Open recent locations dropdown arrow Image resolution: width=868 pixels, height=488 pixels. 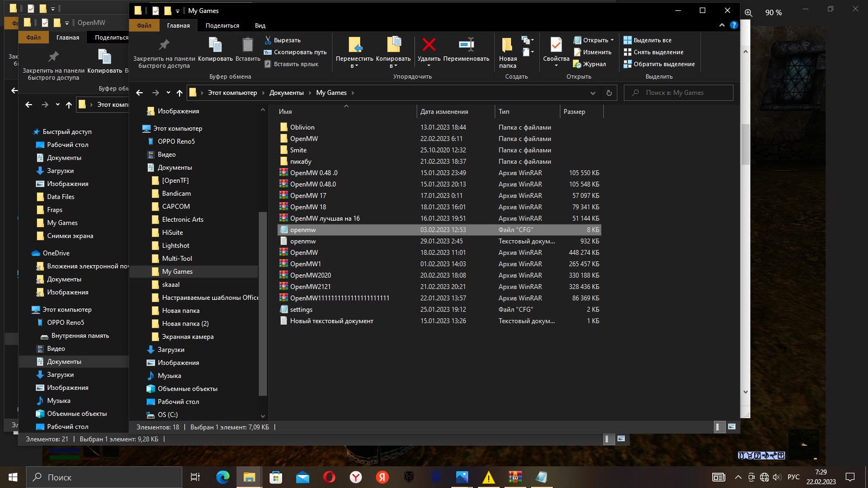click(168, 93)
